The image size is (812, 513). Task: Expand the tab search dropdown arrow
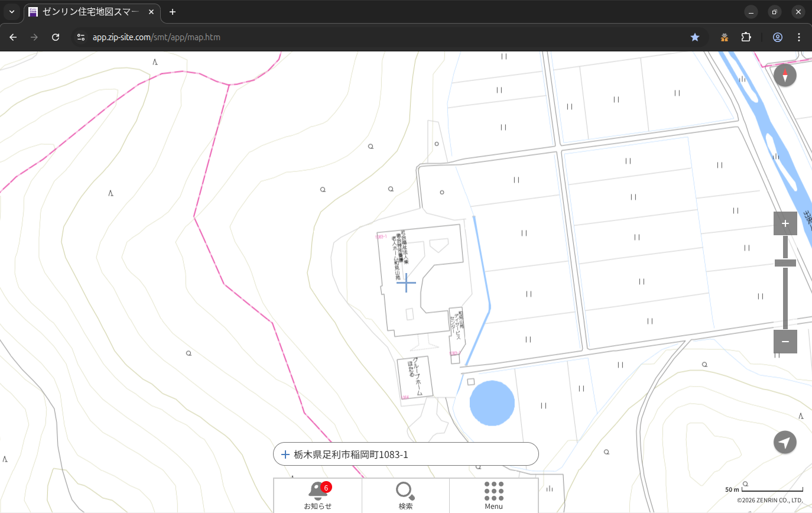[x=12, y=12]
